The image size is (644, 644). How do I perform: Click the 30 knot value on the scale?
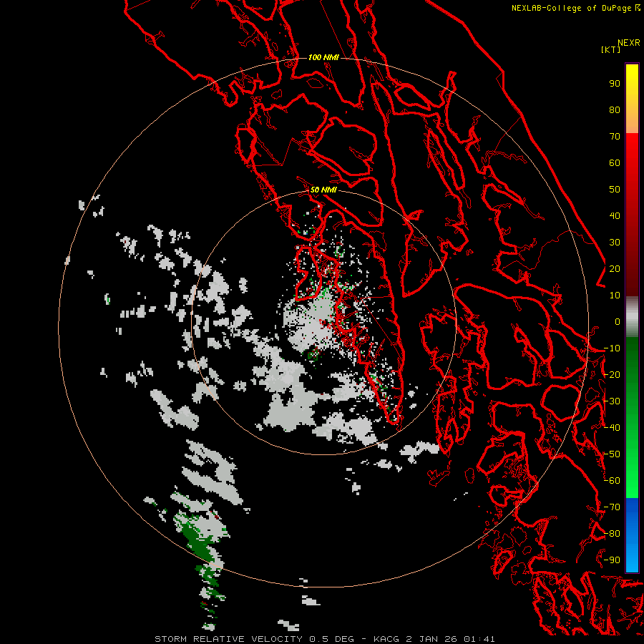pos(615,243)
